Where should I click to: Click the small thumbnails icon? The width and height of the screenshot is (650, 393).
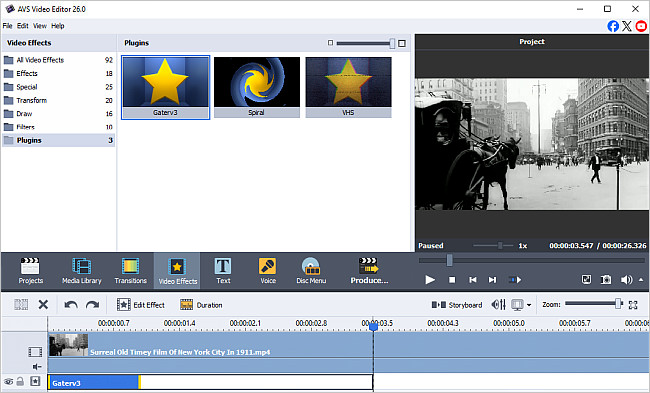(x=330, y=43)
